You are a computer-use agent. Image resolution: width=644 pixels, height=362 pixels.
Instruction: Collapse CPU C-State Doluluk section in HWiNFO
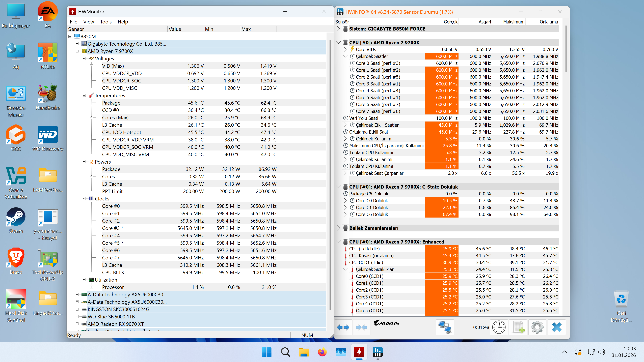coord(338,187)
